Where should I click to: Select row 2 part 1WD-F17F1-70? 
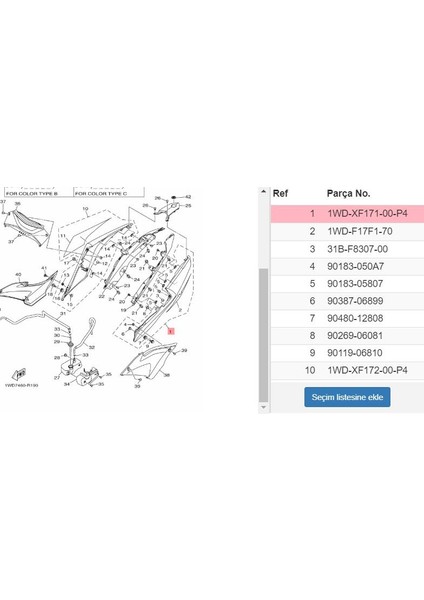[347, 232]
